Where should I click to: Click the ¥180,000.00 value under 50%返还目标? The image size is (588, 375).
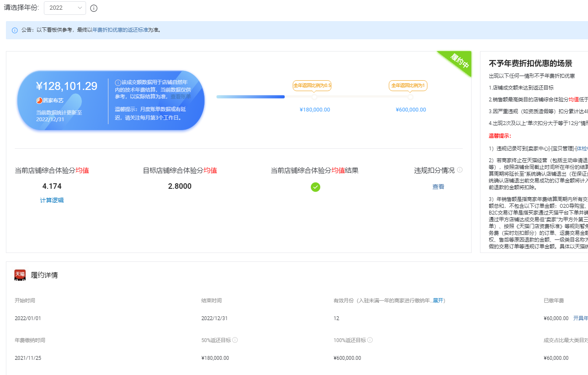(215, 358)
